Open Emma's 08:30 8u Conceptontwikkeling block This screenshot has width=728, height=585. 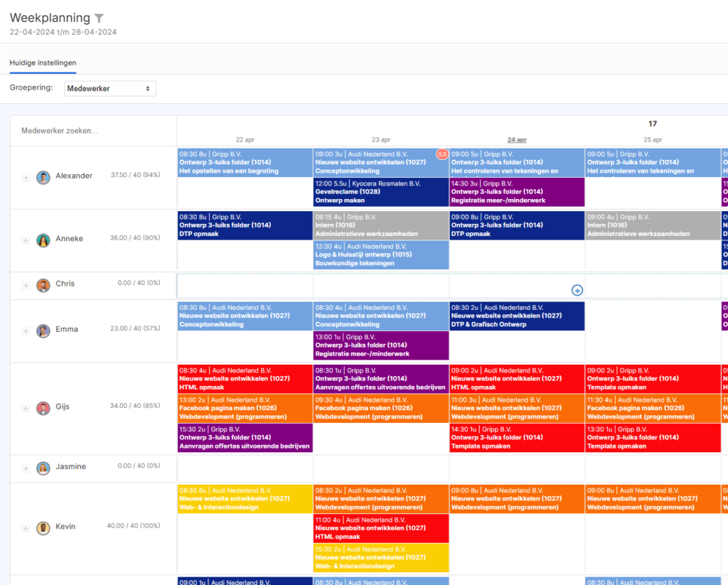245,316
